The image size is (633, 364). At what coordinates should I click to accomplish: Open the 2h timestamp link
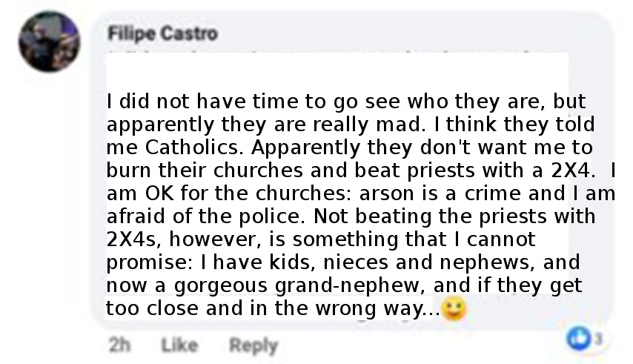pos(120,345)
